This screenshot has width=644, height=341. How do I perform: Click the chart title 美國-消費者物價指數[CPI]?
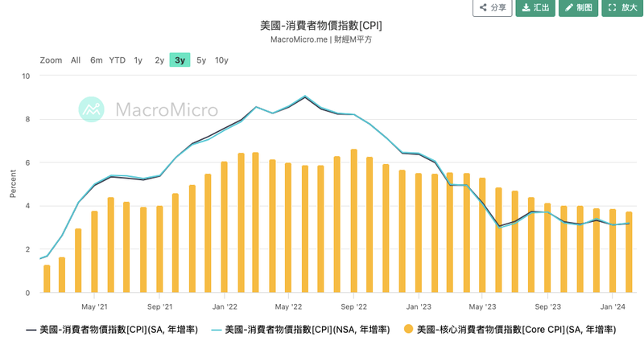(x=320, y=26)
